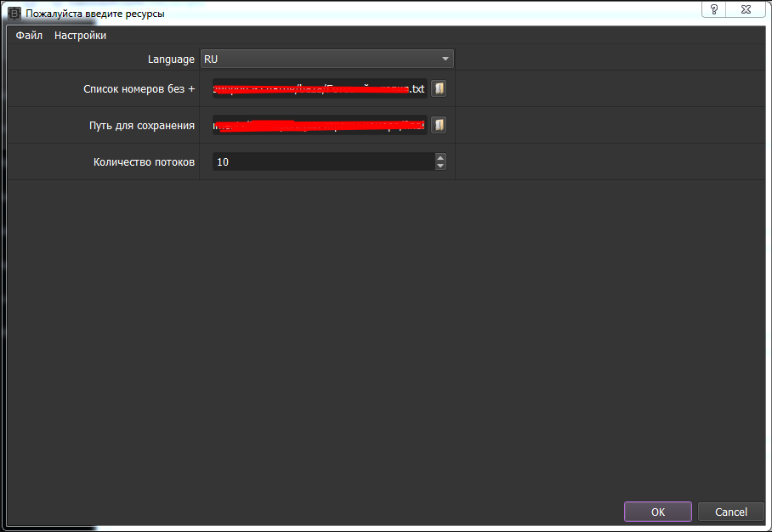Expand the Language dropdown showing RU
Screen dimensions: 772x532
click(x=327, y=59)
